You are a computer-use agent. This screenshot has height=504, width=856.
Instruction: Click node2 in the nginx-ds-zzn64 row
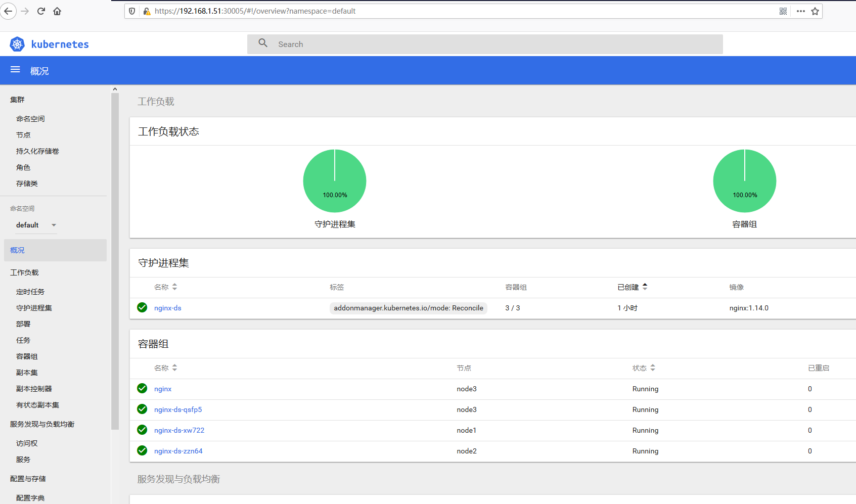click(x=467, y=451)
